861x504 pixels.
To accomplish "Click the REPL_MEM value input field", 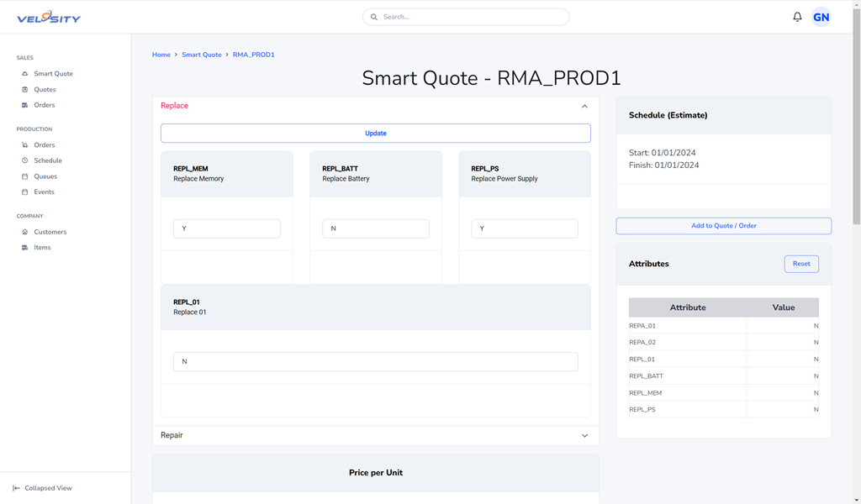I will (x=227, y=228).
